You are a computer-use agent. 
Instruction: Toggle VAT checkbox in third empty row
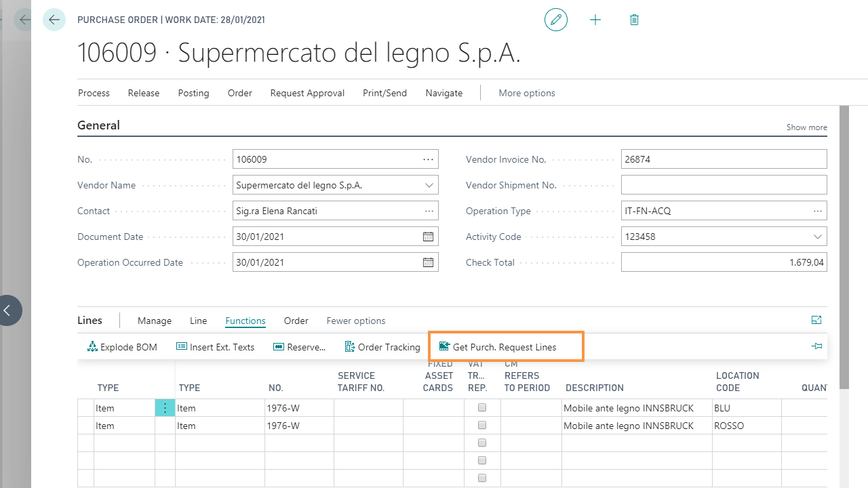coord(482,443)
